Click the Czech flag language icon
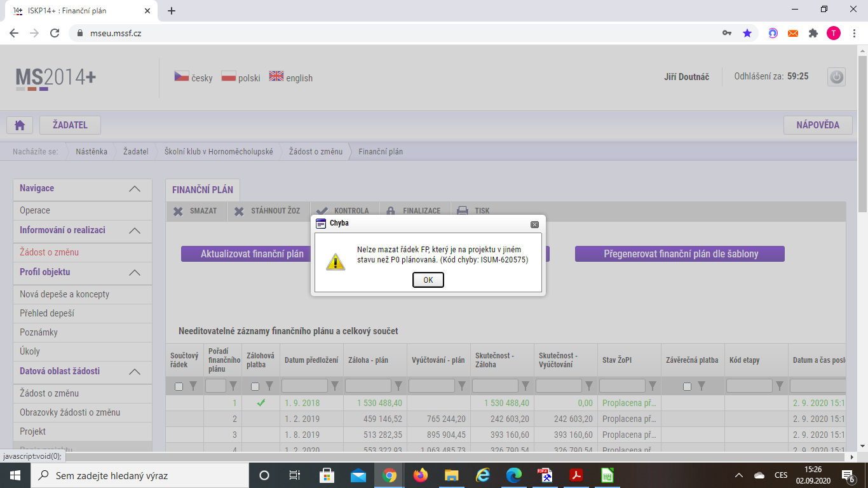The height and width of the screenshot is (488, 868). point(182,77)
